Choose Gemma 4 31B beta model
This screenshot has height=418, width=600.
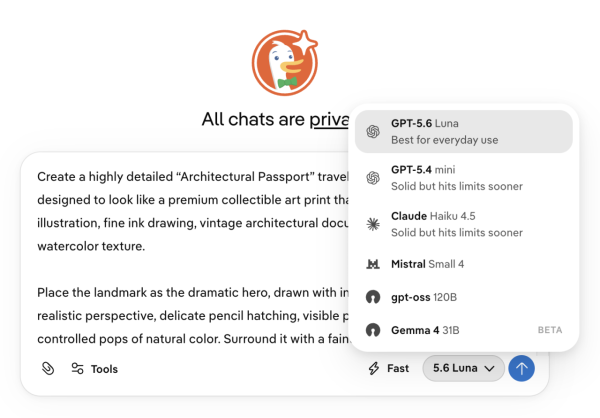point(464,330)
